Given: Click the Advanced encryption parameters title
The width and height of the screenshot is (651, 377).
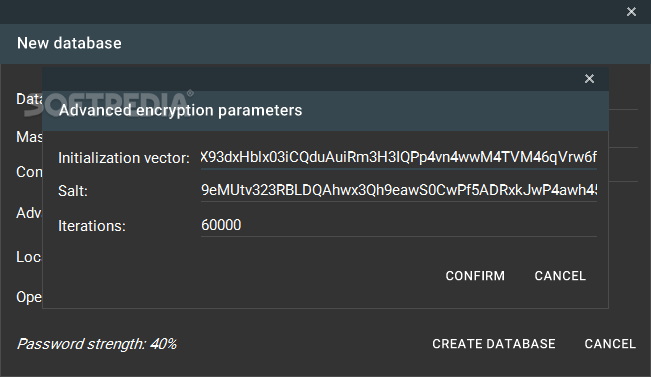Looking at the screenshot, I should pyautogui.click(x=181, y=110).
